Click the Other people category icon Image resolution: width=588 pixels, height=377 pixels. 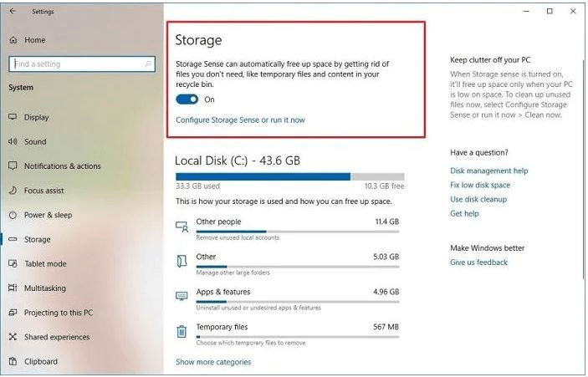coord(182,227)
